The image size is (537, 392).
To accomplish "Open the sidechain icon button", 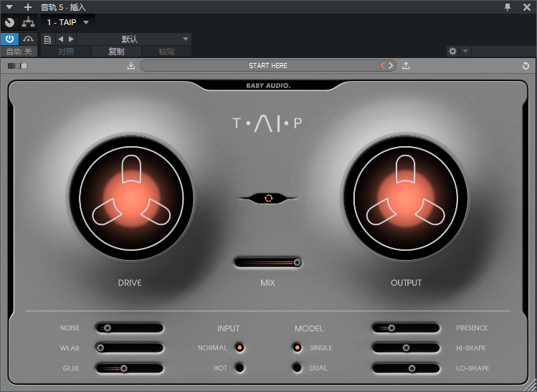I will click(x=28, y=39).
